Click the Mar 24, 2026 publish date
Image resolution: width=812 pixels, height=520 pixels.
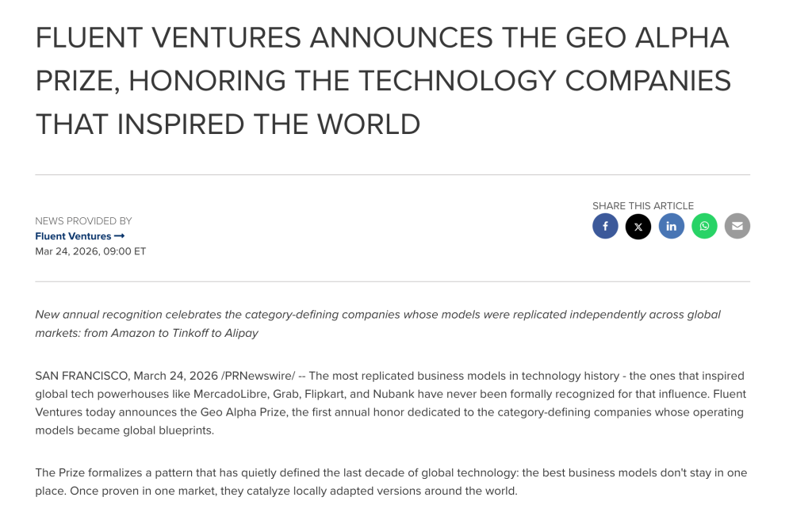90,251
